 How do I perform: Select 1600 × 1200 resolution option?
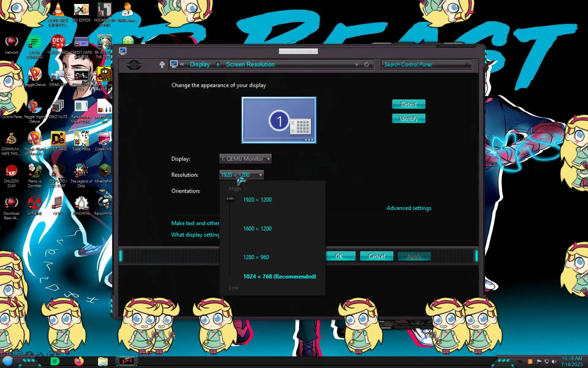click(x=257, y=229)
